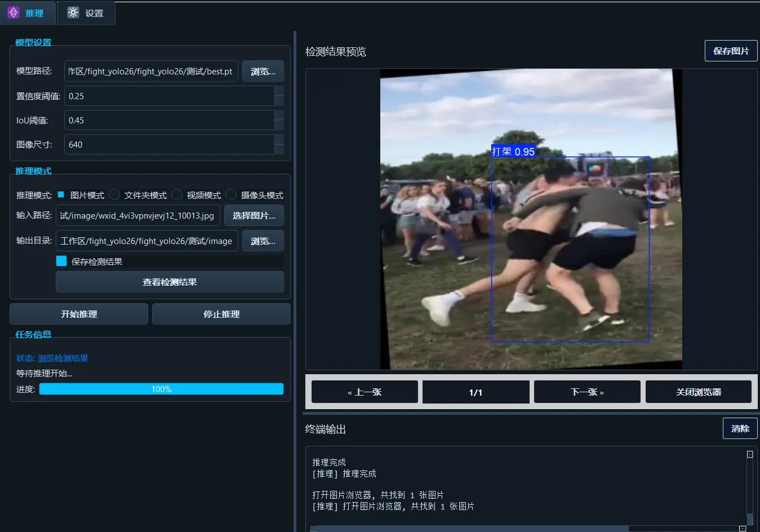Click the terminal horizontal scrollbar thumb

coord(469,529)
